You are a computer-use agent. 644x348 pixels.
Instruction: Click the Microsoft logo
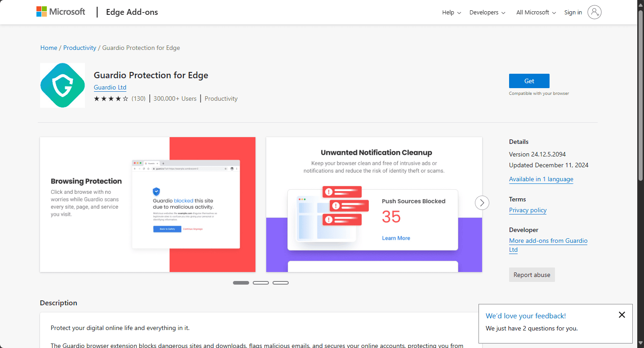click(61, 12)
